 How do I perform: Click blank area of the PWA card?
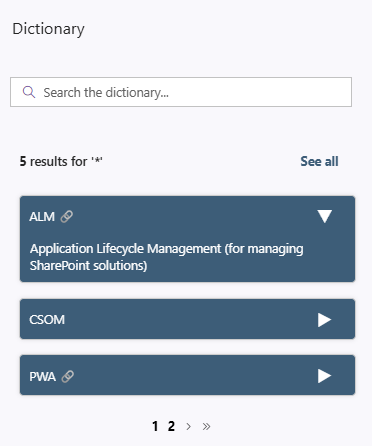coord(195,375)
